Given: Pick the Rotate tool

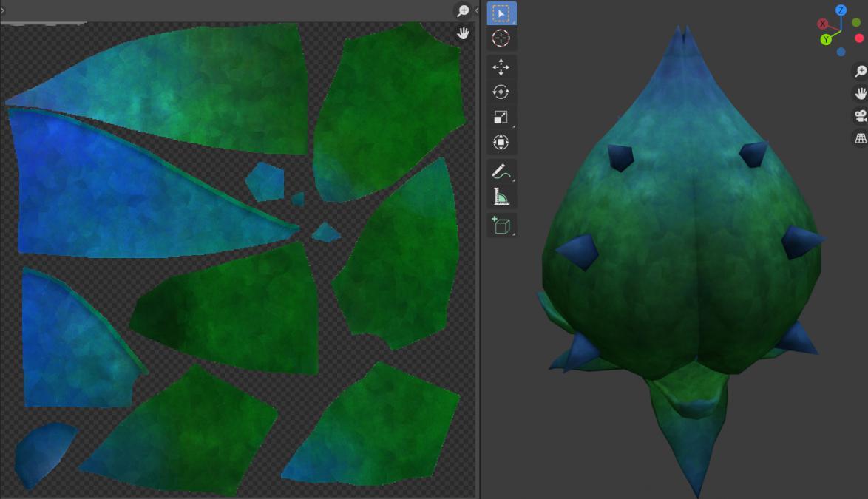Looking at the screenshot, I should (x=501, y=92).
